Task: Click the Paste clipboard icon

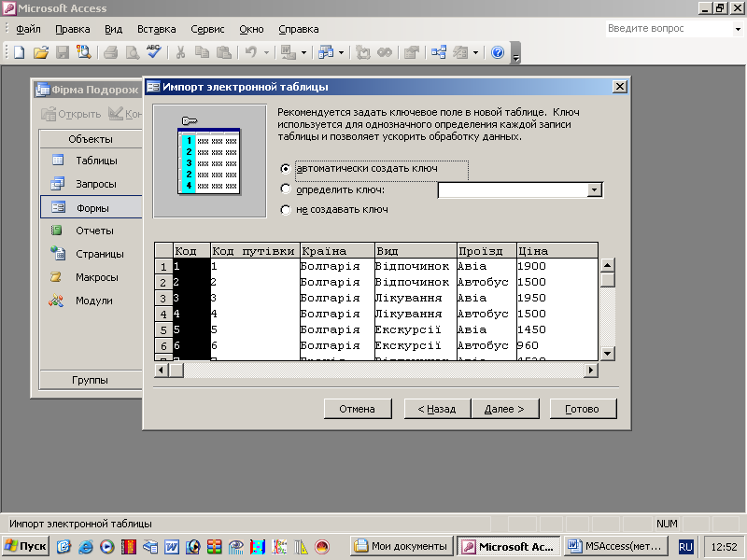Action: (224, 52)
